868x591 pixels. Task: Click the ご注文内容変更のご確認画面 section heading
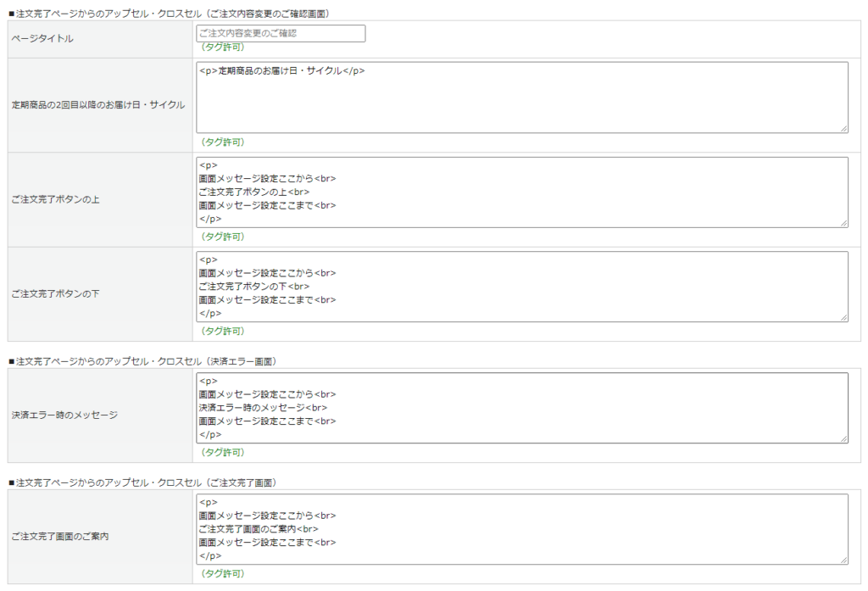pos(169,14)
